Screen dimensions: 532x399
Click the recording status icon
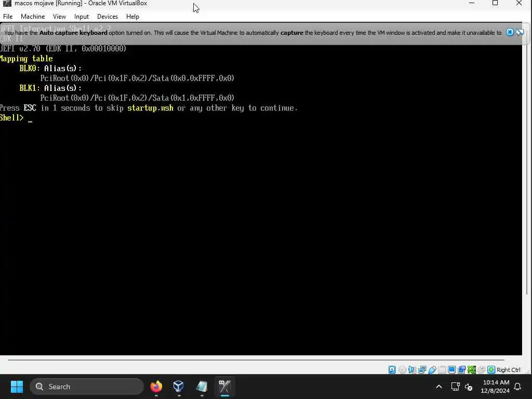461,370
